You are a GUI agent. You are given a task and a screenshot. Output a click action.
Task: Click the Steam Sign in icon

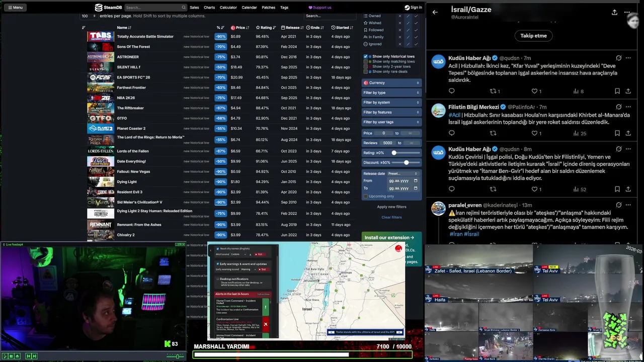pyautogui.click(x=407, y=8)
